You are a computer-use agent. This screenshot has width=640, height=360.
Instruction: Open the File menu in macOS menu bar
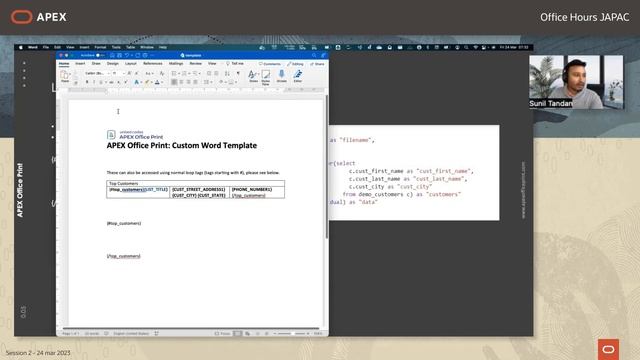tap(46, 47)
